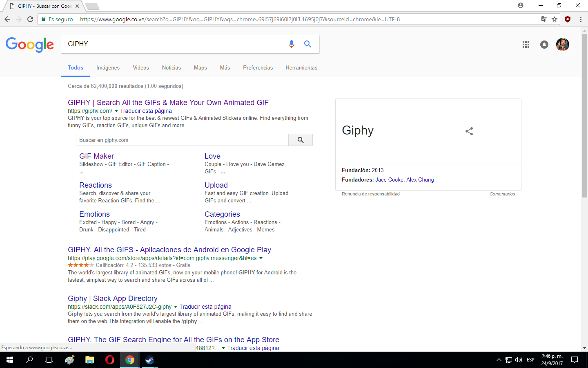Open Opera browser from taskbar

tap(109, 360)
